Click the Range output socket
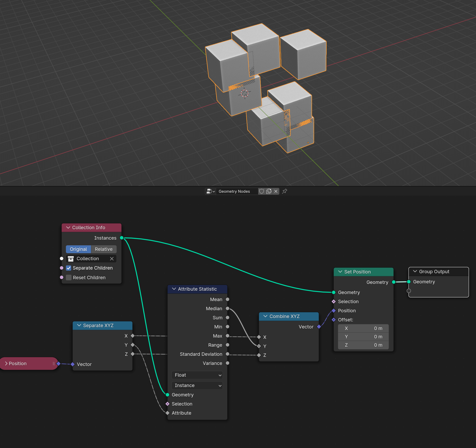This screenshot has width=476, height=448. (x=227, y=345)
